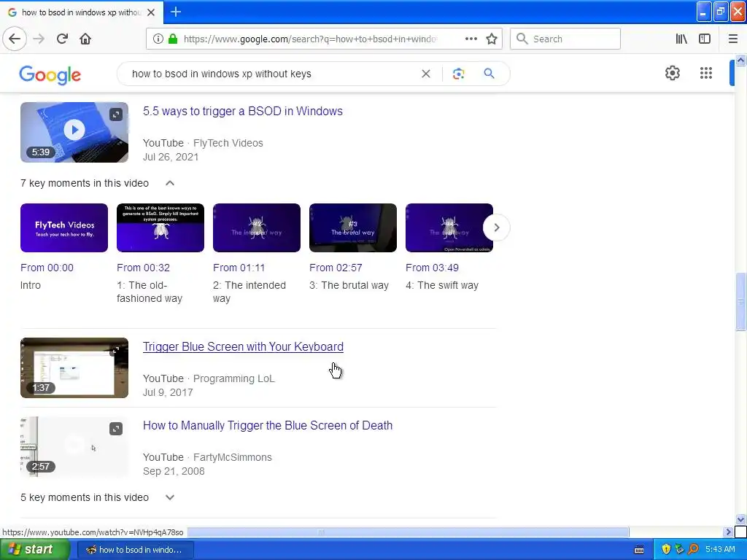
Task: Go to Google homepage via logo
Action: (50, 75)
